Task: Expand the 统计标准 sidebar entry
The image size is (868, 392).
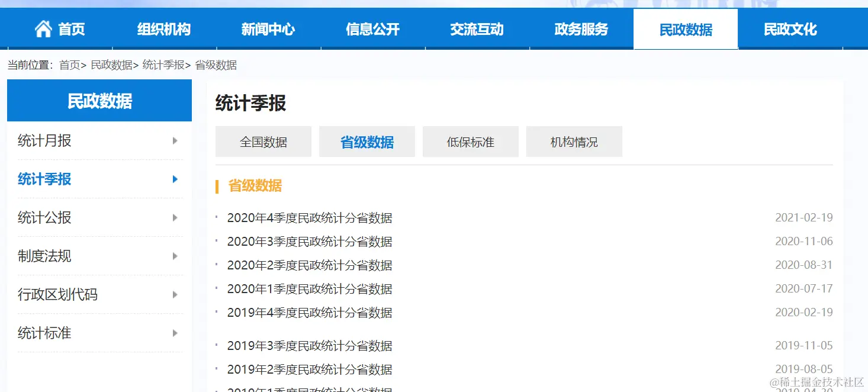Action: [x=175, y=333]
